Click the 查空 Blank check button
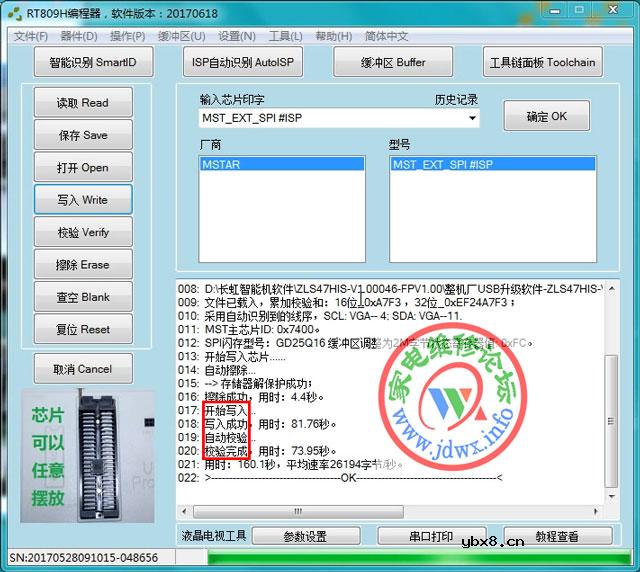 pos(83,297)
